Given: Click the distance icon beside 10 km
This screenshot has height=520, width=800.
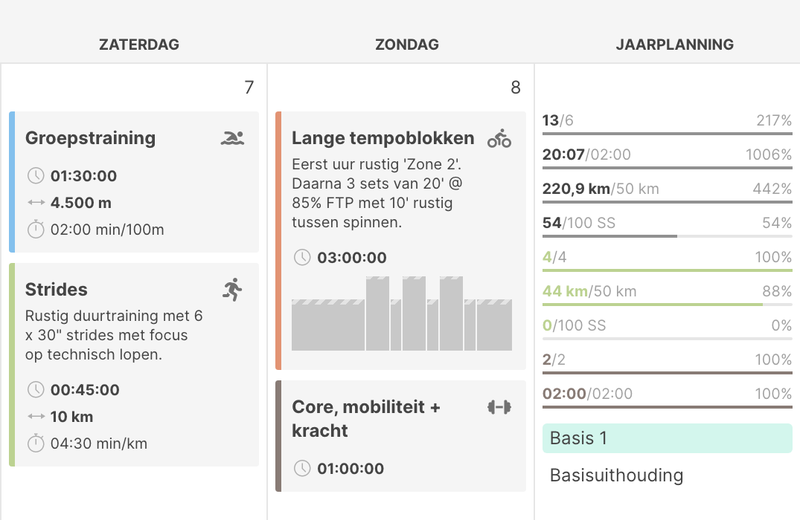Looking at the screenshot, I should click(36, 416).
